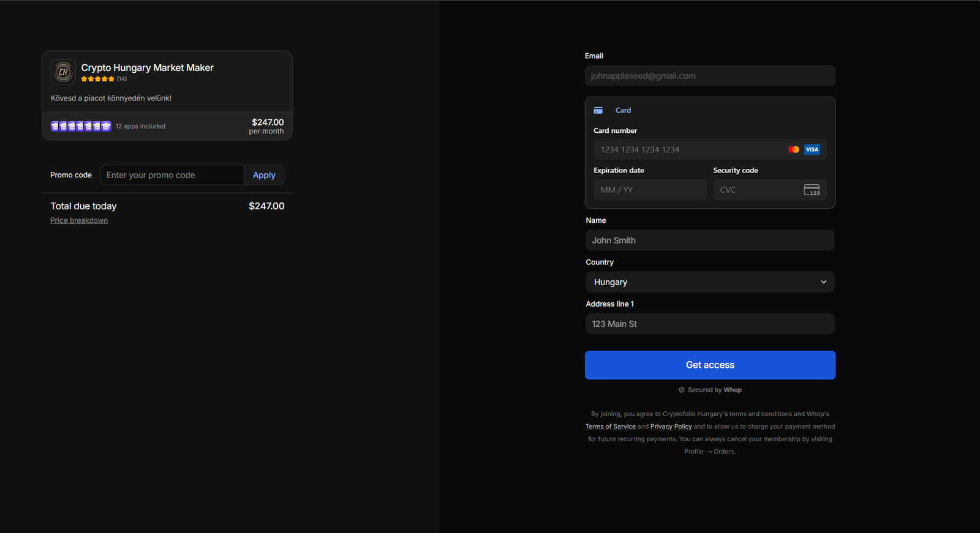Screen dimensions: 980x533
Task: Click the Visa logo icon
Action: 812,149
